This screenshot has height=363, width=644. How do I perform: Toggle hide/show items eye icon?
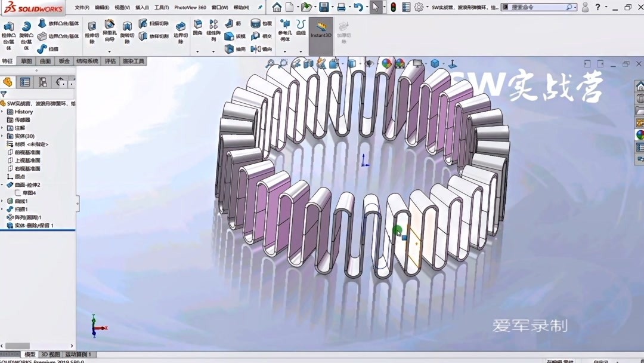point(369,63)
